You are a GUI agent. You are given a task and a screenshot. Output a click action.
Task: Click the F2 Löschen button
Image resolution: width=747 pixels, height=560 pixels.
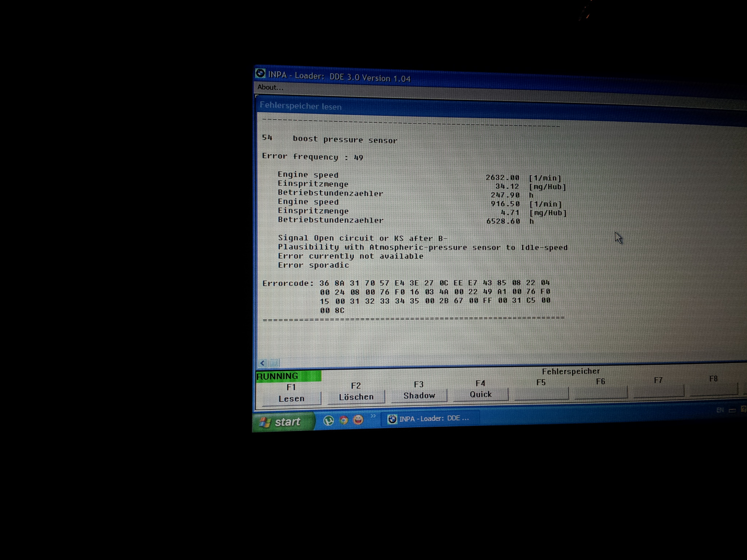point(356,397)
